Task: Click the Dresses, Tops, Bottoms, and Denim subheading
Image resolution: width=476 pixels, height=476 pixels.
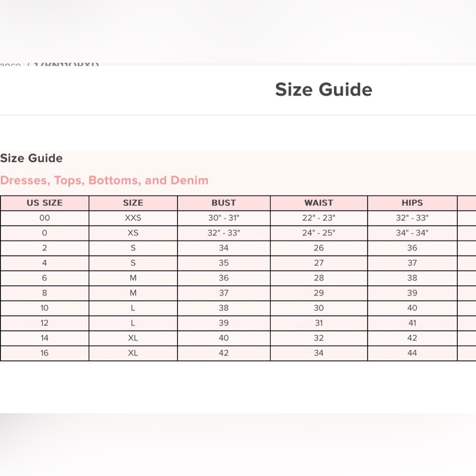Action: (104, 180)
